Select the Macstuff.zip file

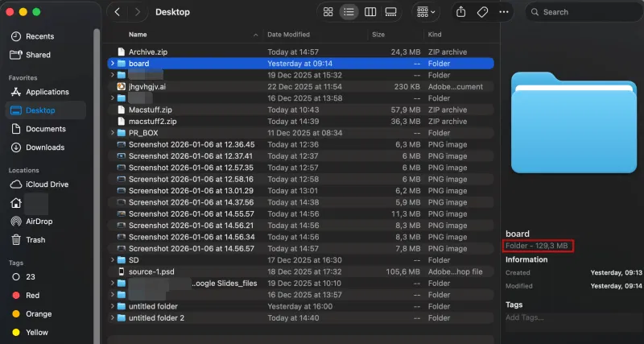[x=300, y=110]
